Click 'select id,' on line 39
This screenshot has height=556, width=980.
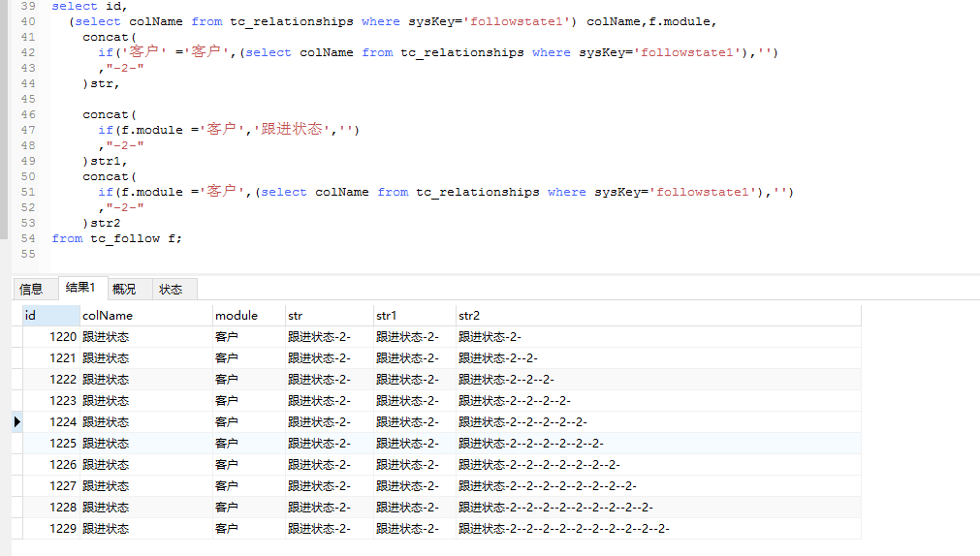89,6
